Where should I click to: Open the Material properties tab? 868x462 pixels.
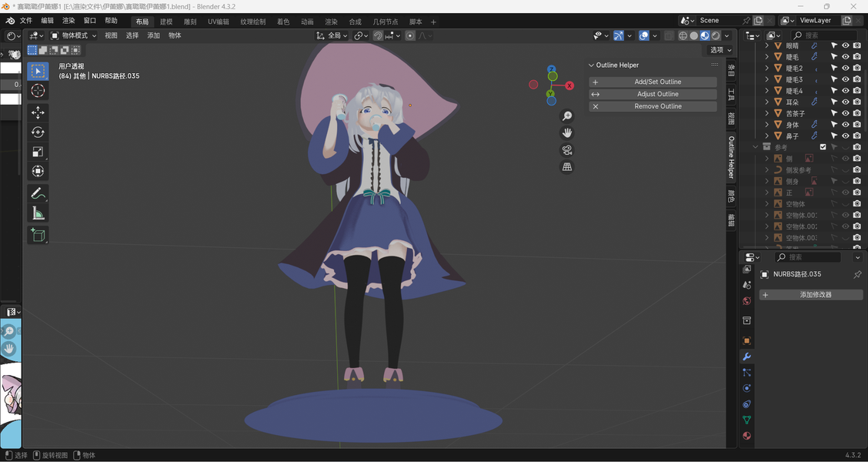pos(746,436)
